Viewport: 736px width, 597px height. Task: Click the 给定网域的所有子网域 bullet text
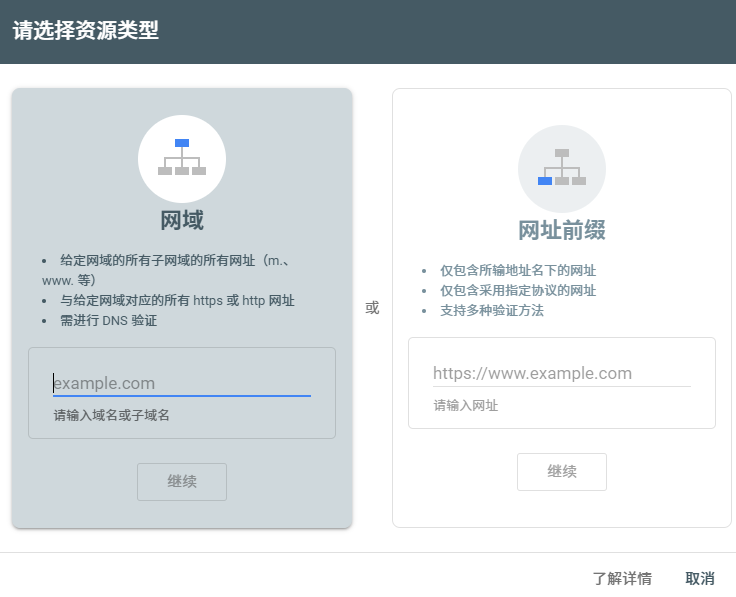(x=160, y=261)
